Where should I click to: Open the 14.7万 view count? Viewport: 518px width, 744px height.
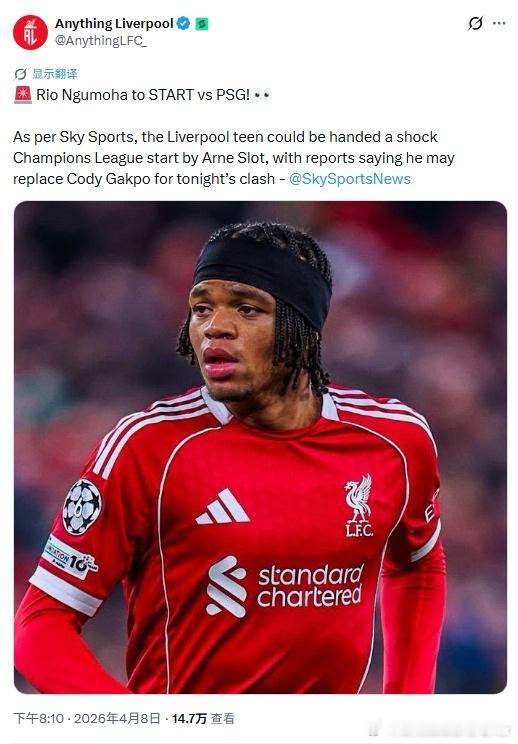tap(189, 718)
